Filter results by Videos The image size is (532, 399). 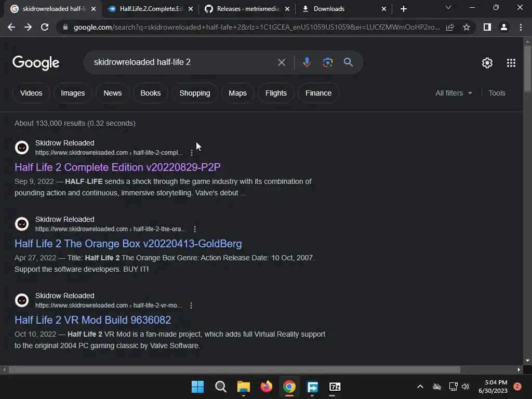[31, 93]
